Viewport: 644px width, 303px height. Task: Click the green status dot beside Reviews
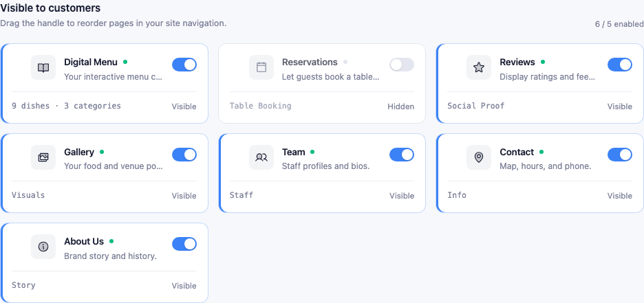tap(543, 62)
